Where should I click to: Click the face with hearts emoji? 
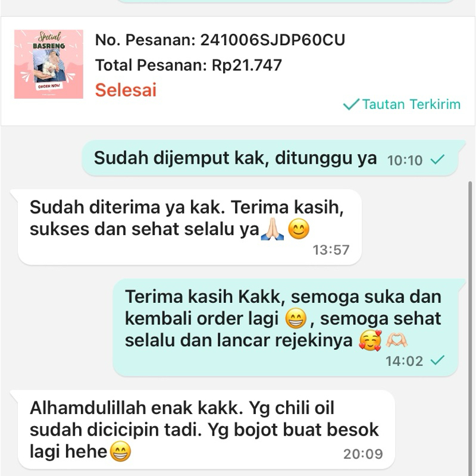click(370, 340)
